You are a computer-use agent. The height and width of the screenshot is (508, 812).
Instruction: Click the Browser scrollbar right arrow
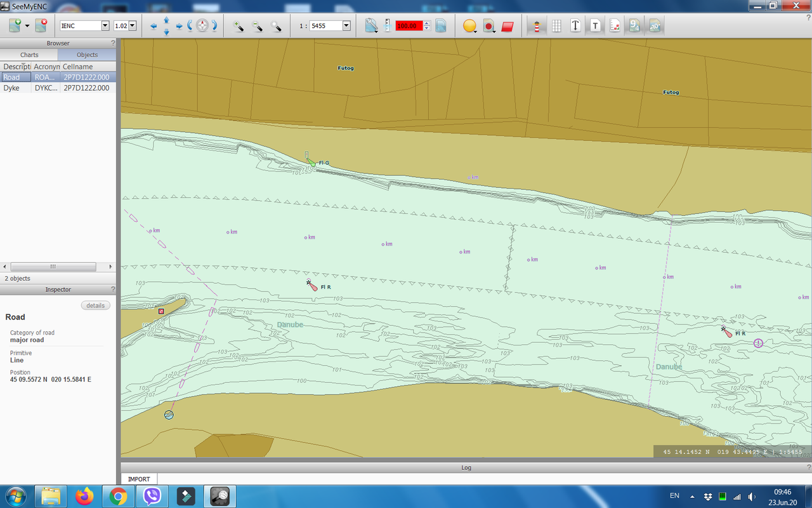tap(110, 267)
